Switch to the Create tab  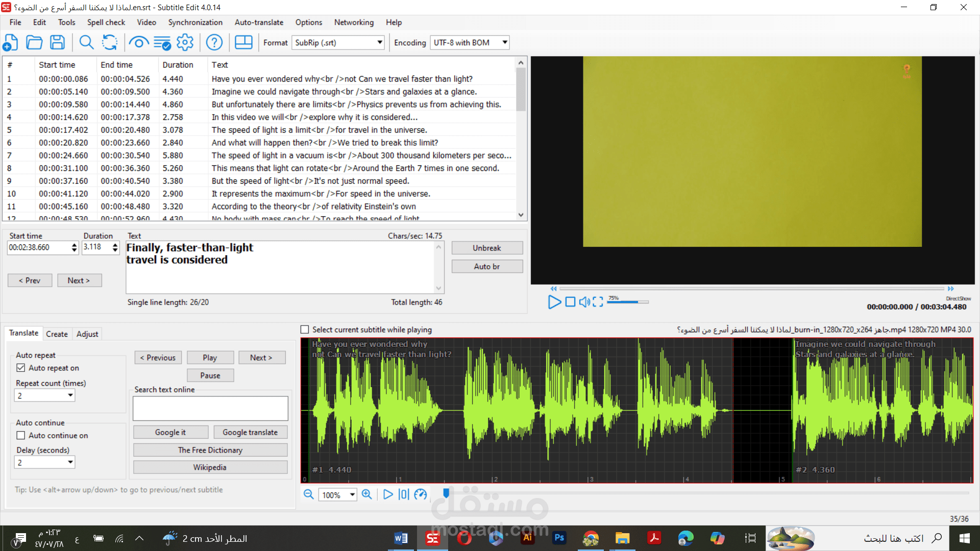[57, 334]
